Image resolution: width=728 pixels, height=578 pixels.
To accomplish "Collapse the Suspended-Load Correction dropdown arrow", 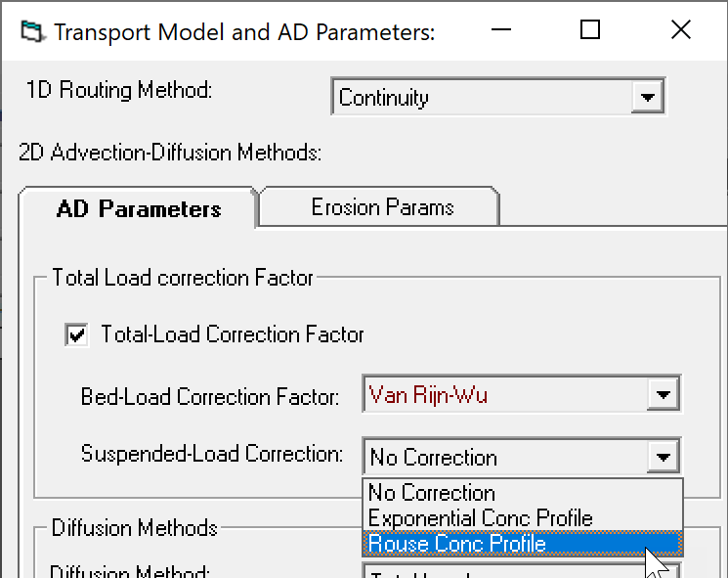I will click(x=663, y=457).
